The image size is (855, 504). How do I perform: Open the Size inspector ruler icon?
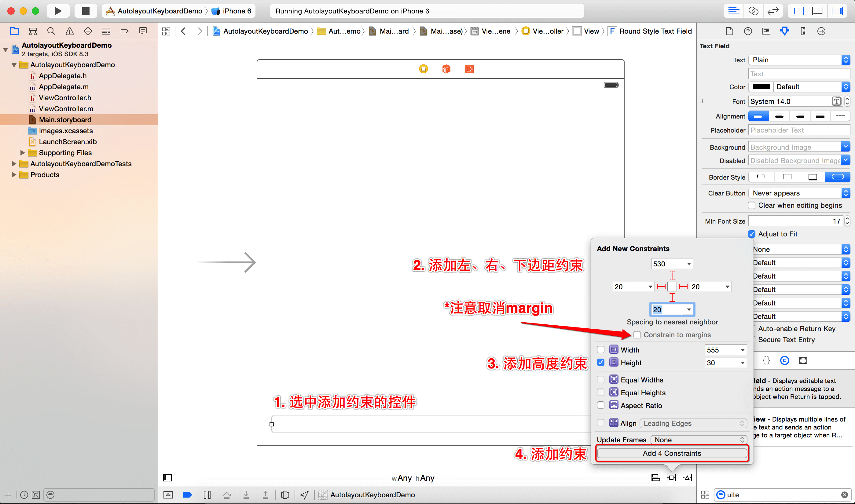803,31
